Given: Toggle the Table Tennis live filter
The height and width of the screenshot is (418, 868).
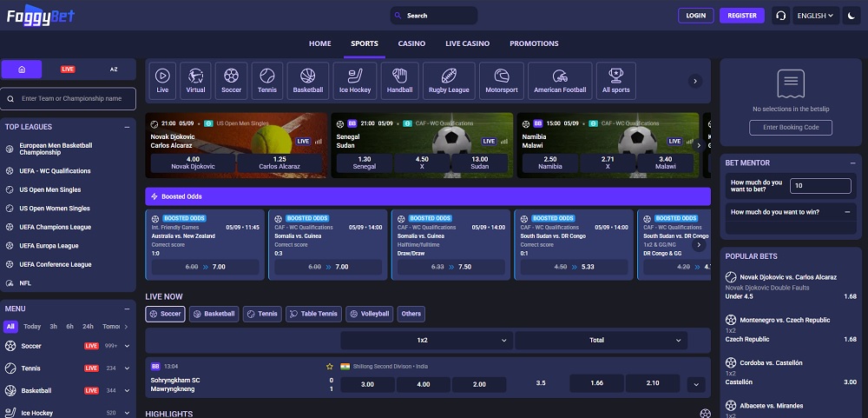Looking at the screenshot, I should click(313, 314).
